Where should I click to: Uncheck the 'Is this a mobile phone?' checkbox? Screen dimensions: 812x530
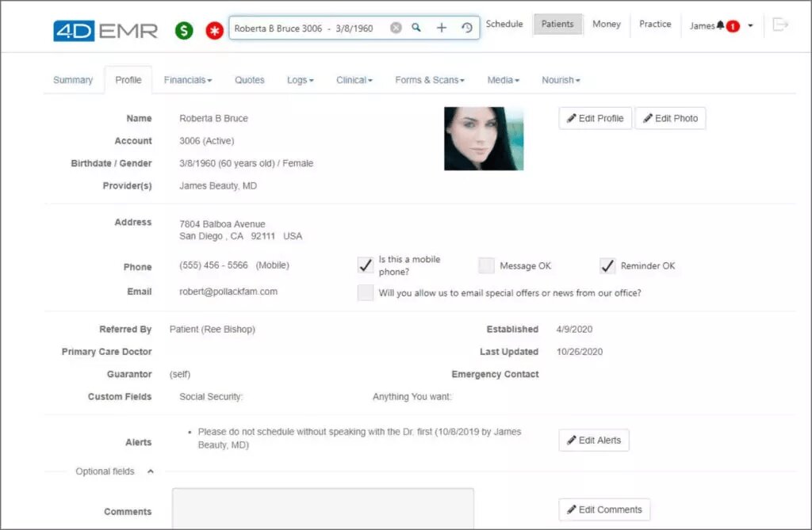(366, 265)
